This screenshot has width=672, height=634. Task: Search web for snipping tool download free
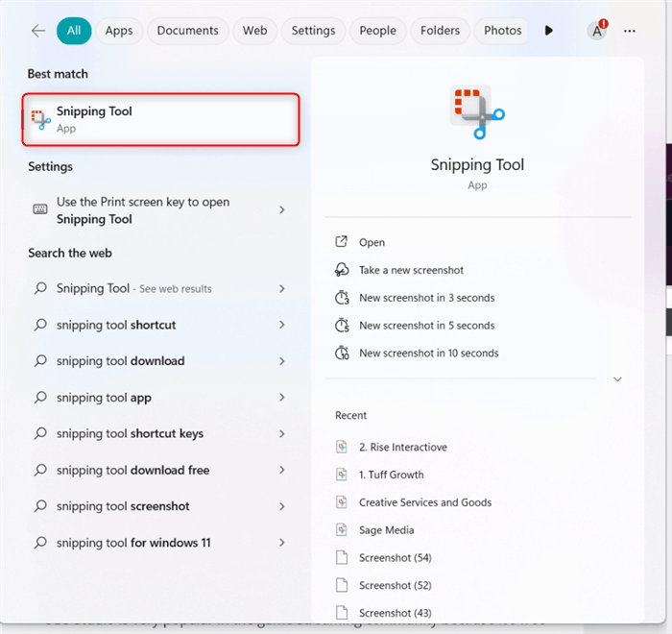pyautogui.click(x=160, y=470)
